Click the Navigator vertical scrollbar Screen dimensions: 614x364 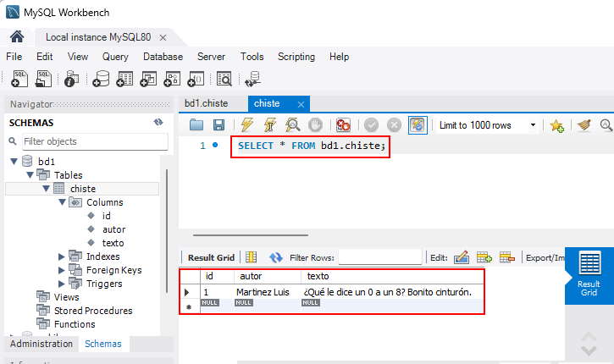(167, 231)
